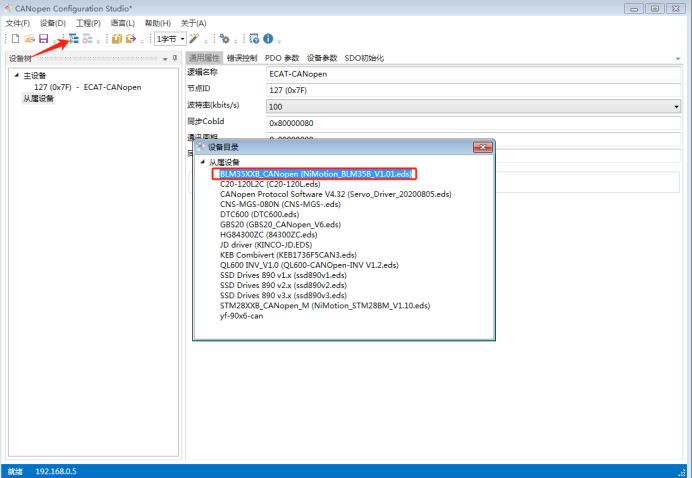The height and width of the screenshot is (478, 692).
Task: Click the 逻辑名称 field ECAT-CANopen
Action: pyautogui.click(x=474, y=74)
